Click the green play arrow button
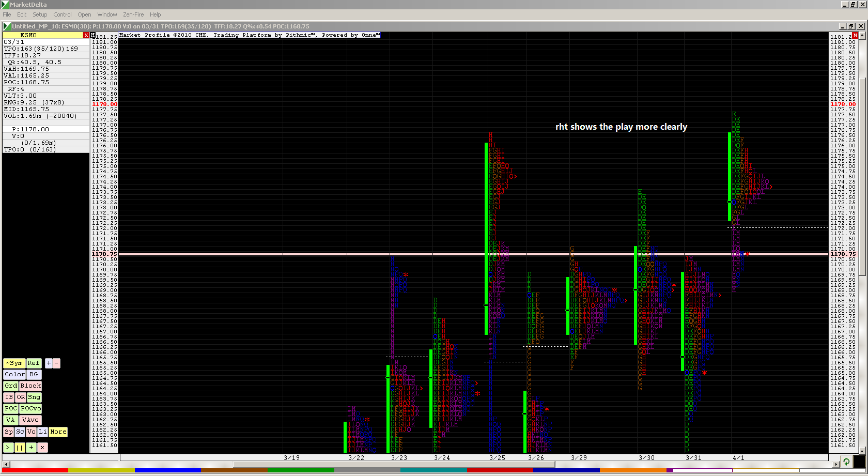The image size is (868, 476). [8, 448]
